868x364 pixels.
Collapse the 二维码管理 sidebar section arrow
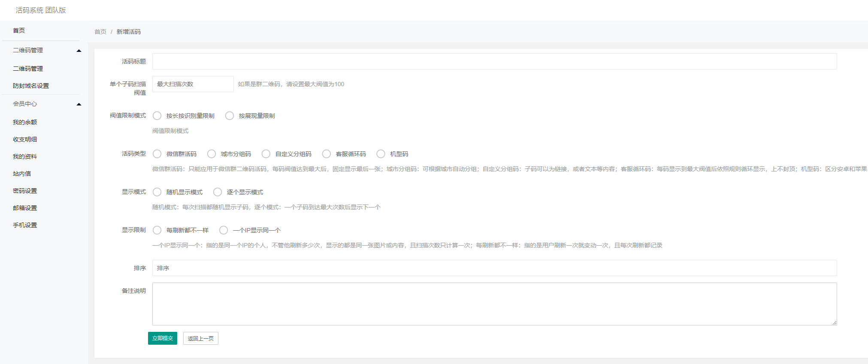(79, 51)
